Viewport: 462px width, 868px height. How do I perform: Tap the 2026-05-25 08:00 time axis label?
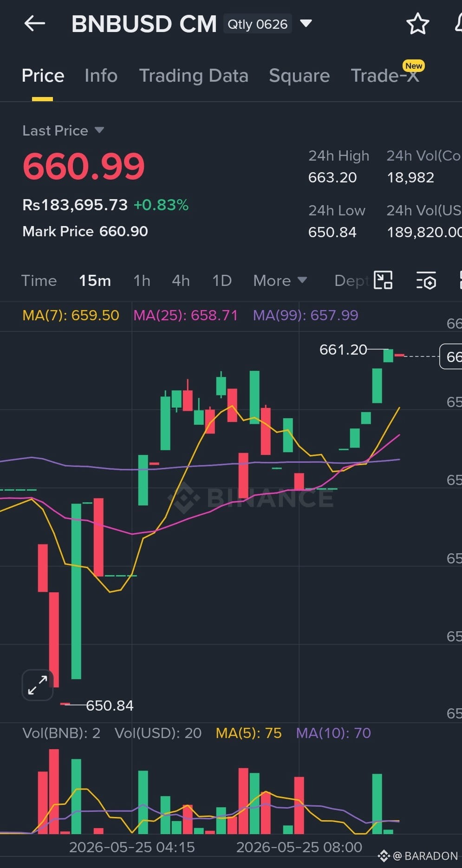(299, 847)
